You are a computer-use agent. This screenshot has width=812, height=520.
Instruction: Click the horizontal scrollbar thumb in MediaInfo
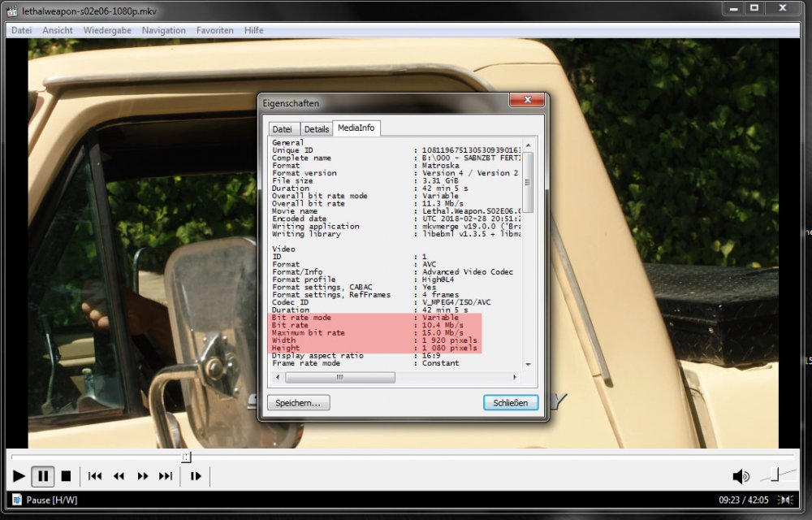[340, 377]
